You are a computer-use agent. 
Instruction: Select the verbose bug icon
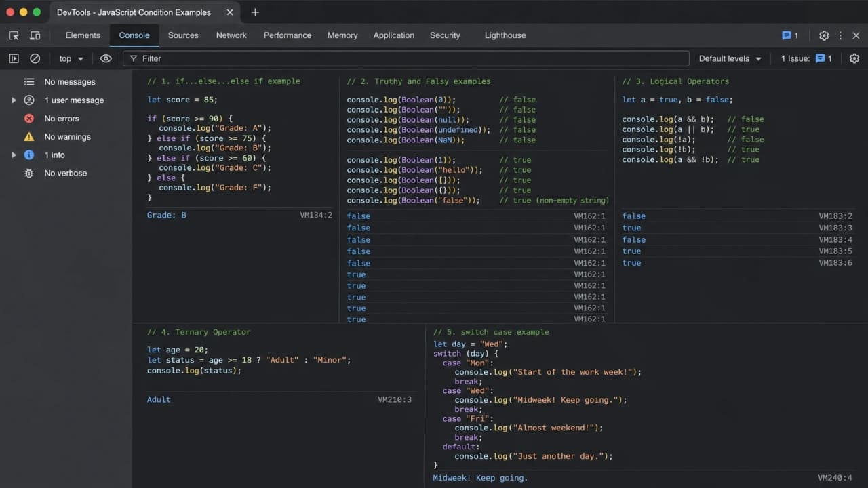pyautogui.click(x=29, y=173)
